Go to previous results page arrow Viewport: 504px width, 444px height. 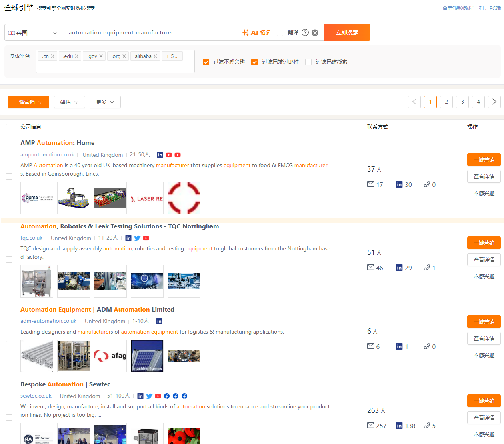pos(414,102)
